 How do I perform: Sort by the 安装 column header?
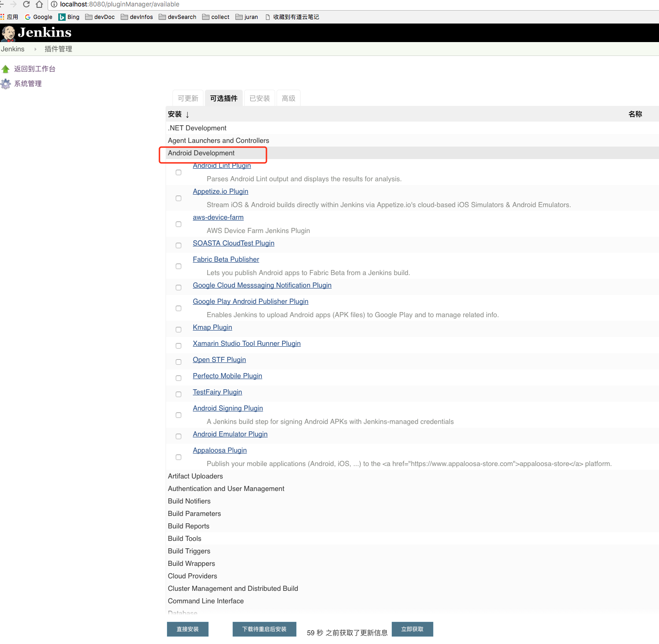(x=179, y=114)
